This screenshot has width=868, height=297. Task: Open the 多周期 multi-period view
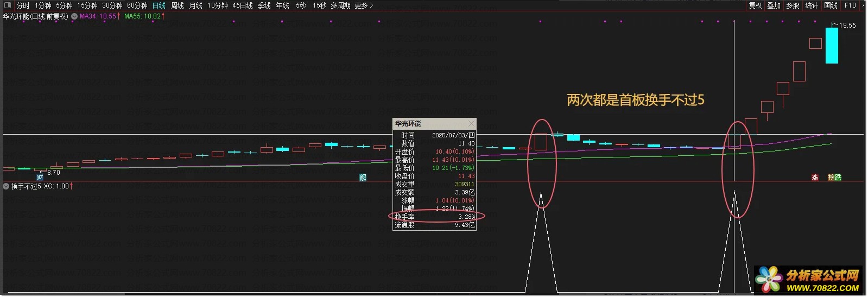[340, 5]
